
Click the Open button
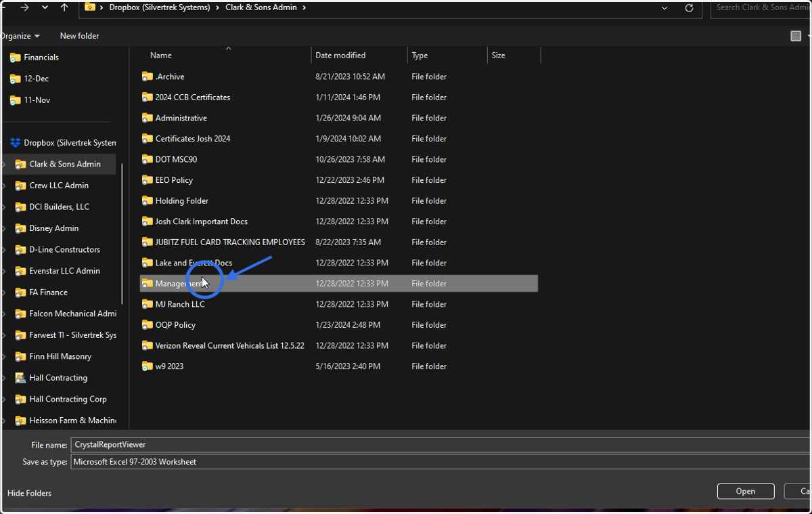pos(746,492)
